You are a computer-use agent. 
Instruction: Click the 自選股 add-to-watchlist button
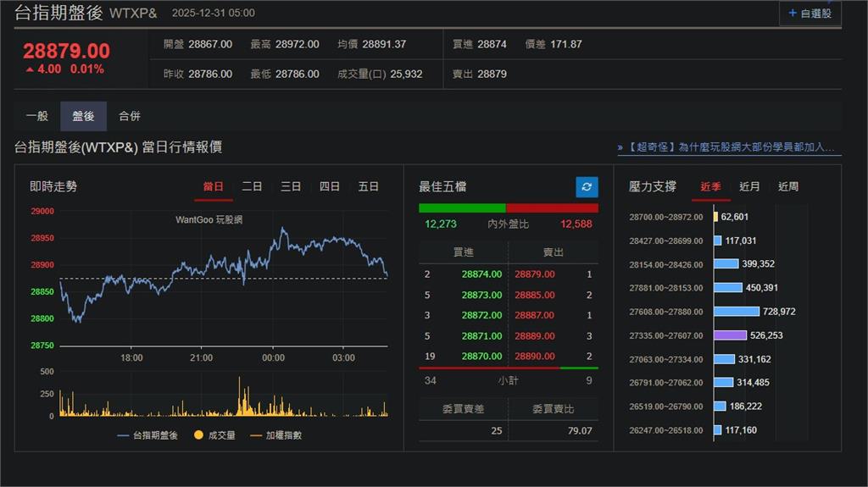[810, 13]
